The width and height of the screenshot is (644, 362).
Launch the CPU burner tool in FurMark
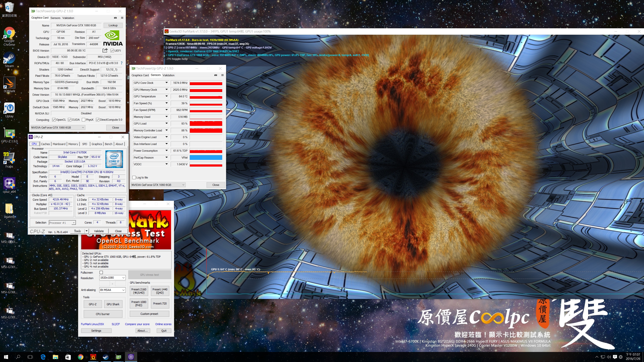click(x=103, y=314)
